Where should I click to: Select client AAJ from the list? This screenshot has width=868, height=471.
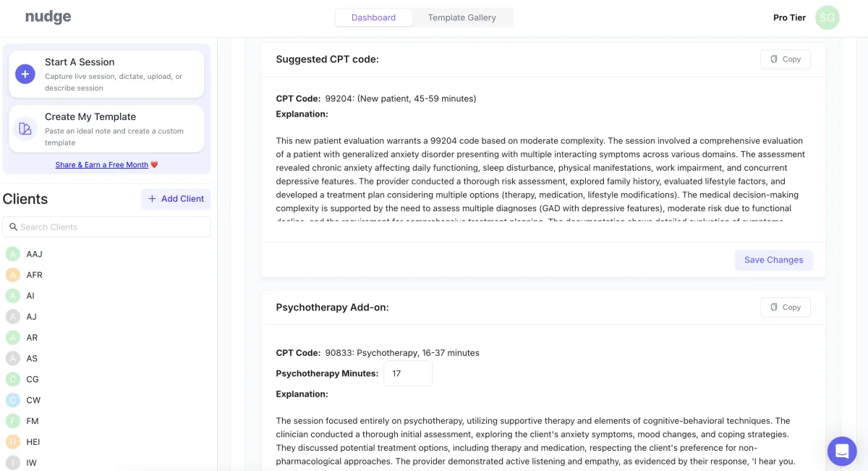tap(34, 254)
